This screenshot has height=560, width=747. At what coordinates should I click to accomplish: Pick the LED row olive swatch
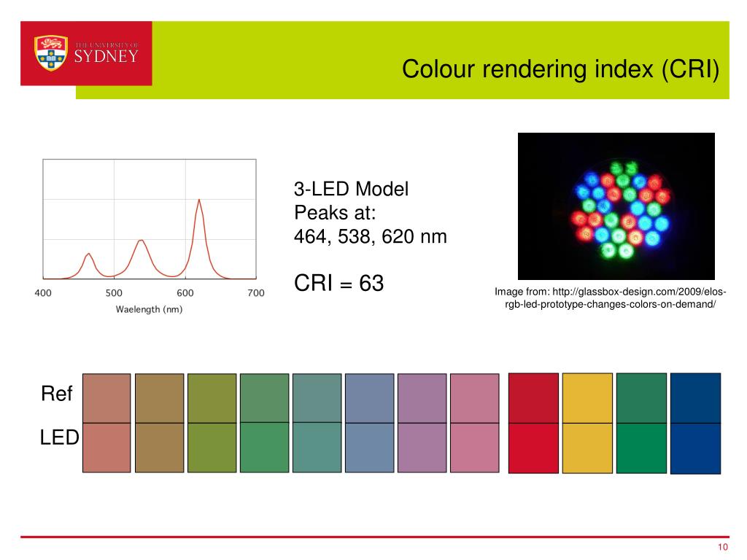point(212,448)
